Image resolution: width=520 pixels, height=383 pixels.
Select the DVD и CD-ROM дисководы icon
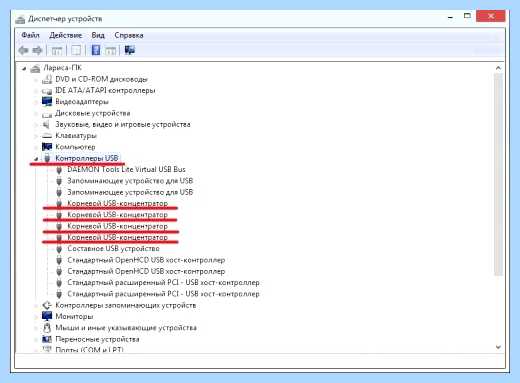[x=47, y=79]
